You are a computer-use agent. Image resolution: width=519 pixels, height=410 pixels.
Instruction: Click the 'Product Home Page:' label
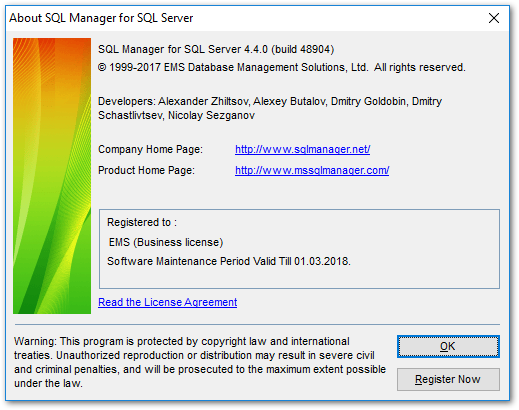(x=146, y=170)
